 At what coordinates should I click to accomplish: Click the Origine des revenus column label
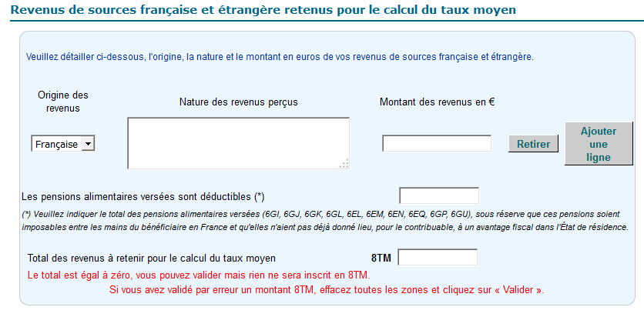tap(63, 102)
